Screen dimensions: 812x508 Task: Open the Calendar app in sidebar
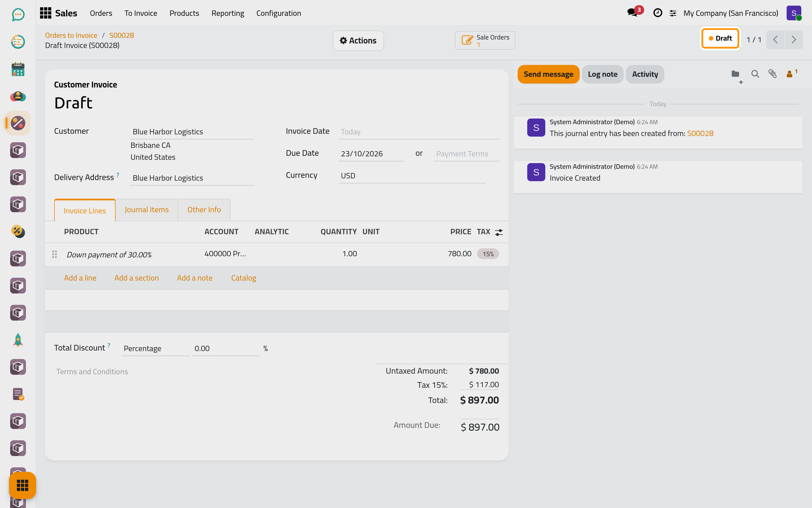tap(18, 69)
